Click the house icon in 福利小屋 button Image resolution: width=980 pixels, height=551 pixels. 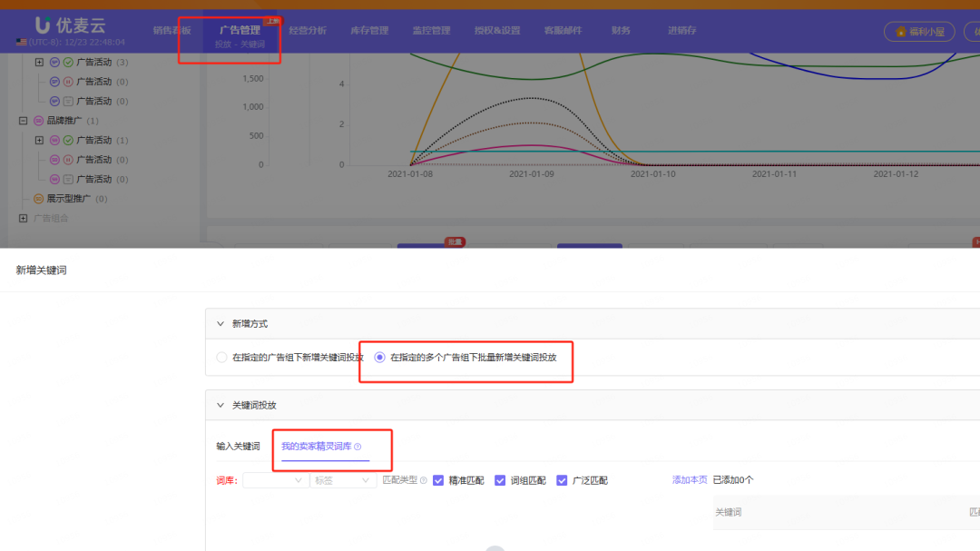click(901, 31)
